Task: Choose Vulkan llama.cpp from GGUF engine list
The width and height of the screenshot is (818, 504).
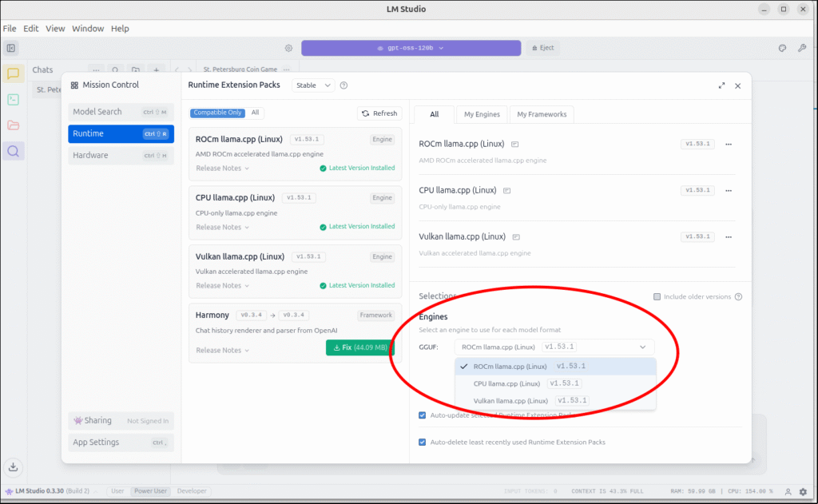Action: (x=510, y=400)
